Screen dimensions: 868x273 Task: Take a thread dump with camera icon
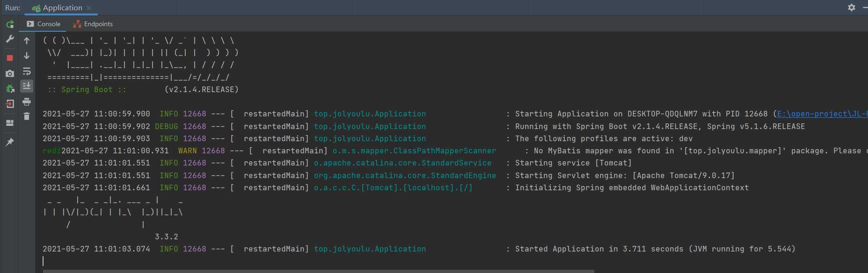10,73
